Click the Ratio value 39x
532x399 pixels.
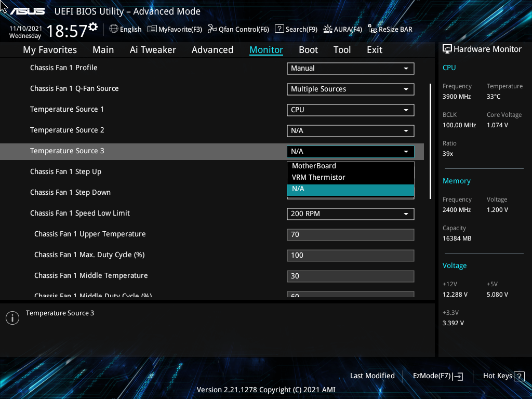coord(448,154)
